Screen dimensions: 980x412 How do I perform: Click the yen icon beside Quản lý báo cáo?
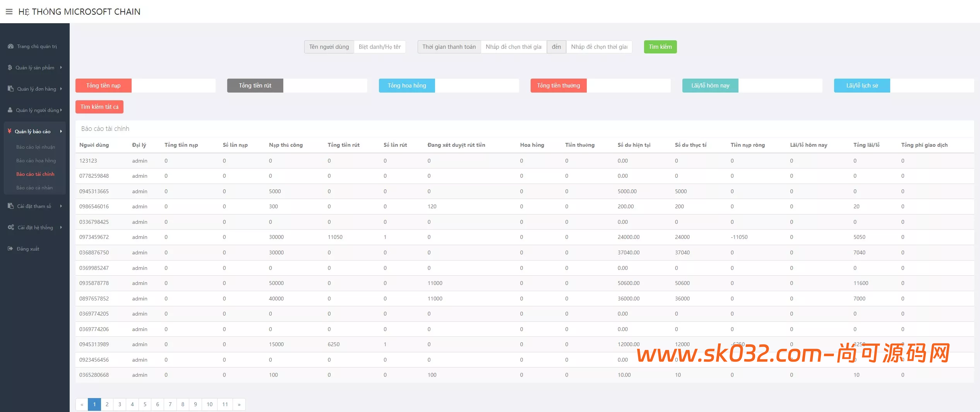[x=9, y=131]
